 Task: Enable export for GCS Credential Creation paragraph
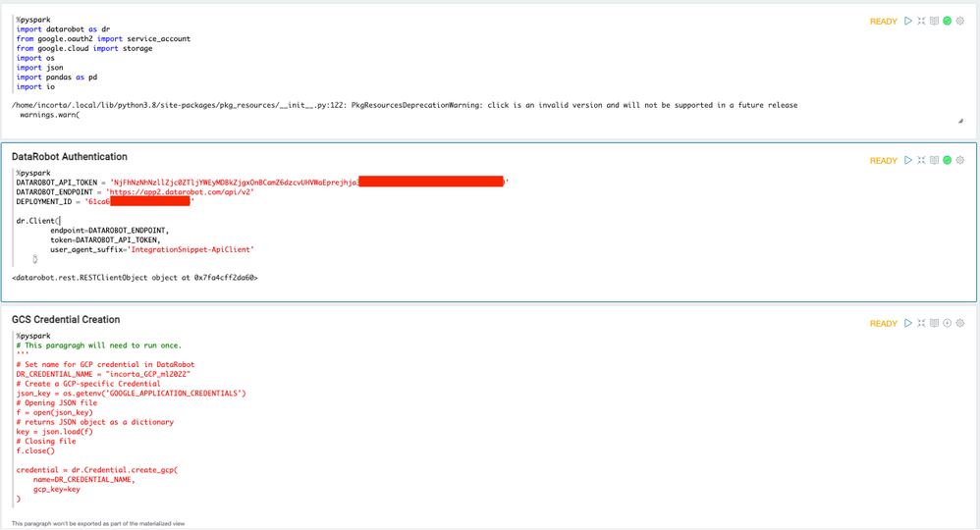pos(948,323)
